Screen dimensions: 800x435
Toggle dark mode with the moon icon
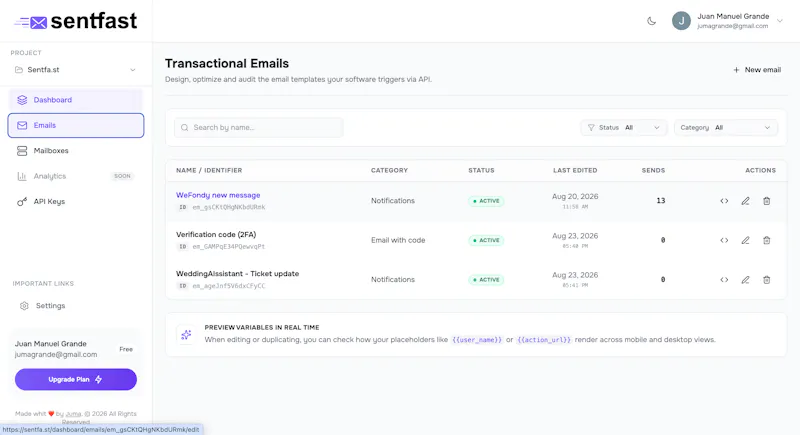coord(652,21)
